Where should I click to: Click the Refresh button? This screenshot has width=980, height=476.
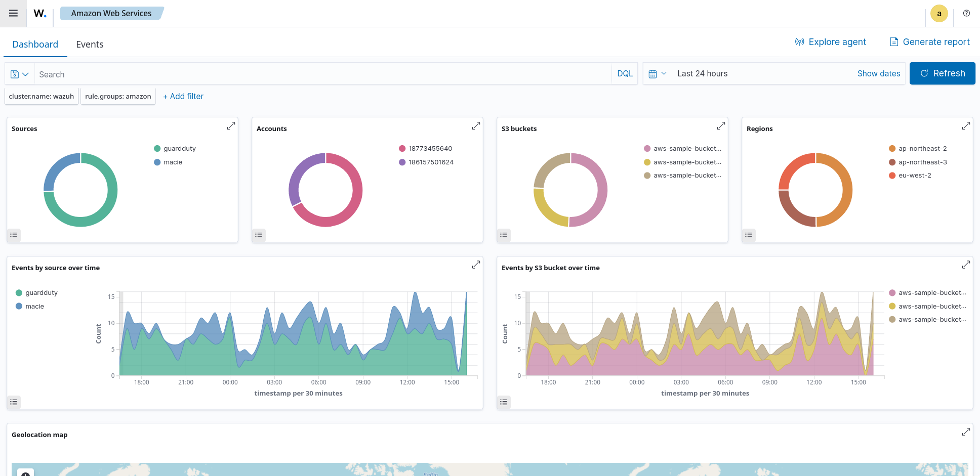[942, 73]
